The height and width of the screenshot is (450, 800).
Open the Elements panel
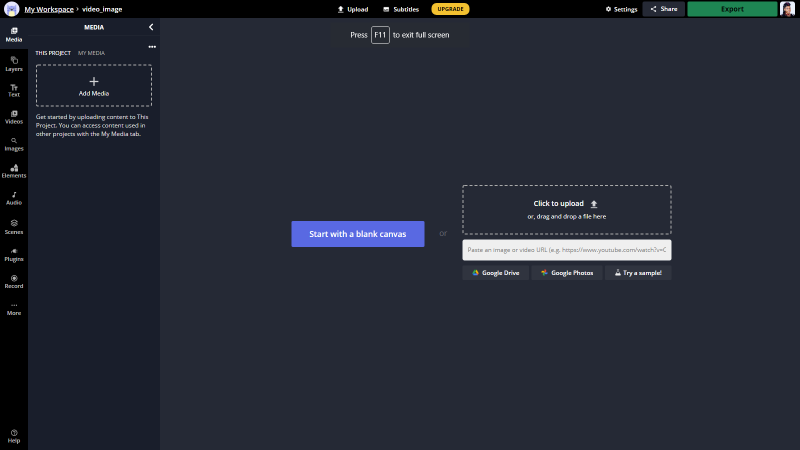tap(14, 171)
